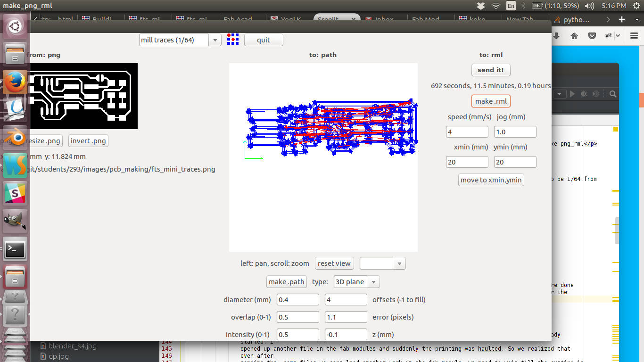644x362 pixels.
Task: Open the En keyboard layout indicator
Action: coord(511,6)
